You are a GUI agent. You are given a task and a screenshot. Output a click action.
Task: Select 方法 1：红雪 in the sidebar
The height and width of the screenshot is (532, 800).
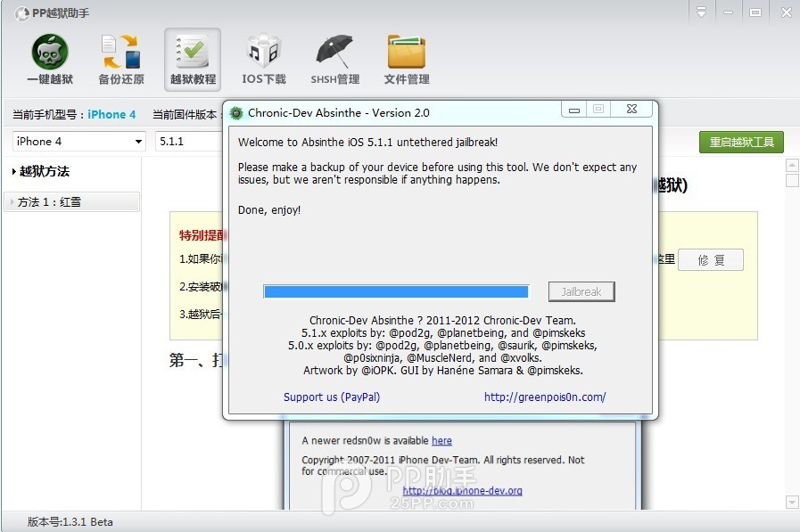[x=71, y=201]
